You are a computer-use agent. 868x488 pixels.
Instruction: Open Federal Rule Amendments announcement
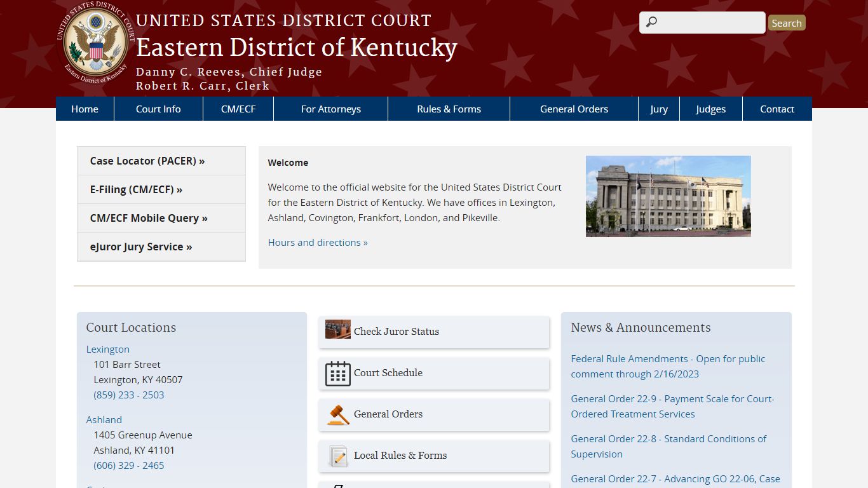(668, 366)
